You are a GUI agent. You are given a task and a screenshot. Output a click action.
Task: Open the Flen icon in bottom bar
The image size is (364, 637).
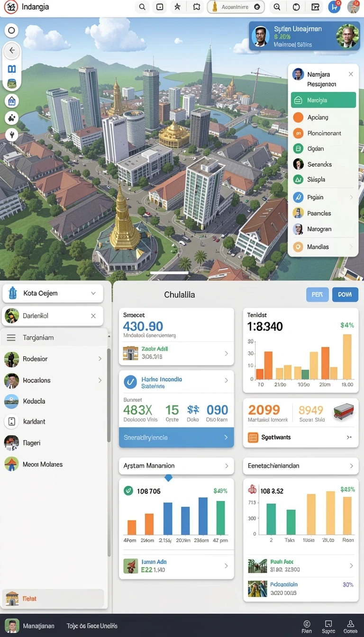(307, 626)
